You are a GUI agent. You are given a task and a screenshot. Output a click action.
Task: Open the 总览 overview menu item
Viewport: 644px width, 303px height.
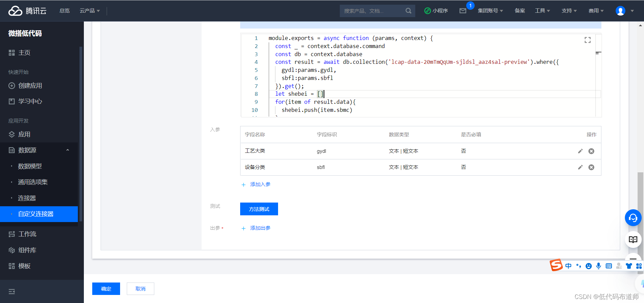point(64,11)
